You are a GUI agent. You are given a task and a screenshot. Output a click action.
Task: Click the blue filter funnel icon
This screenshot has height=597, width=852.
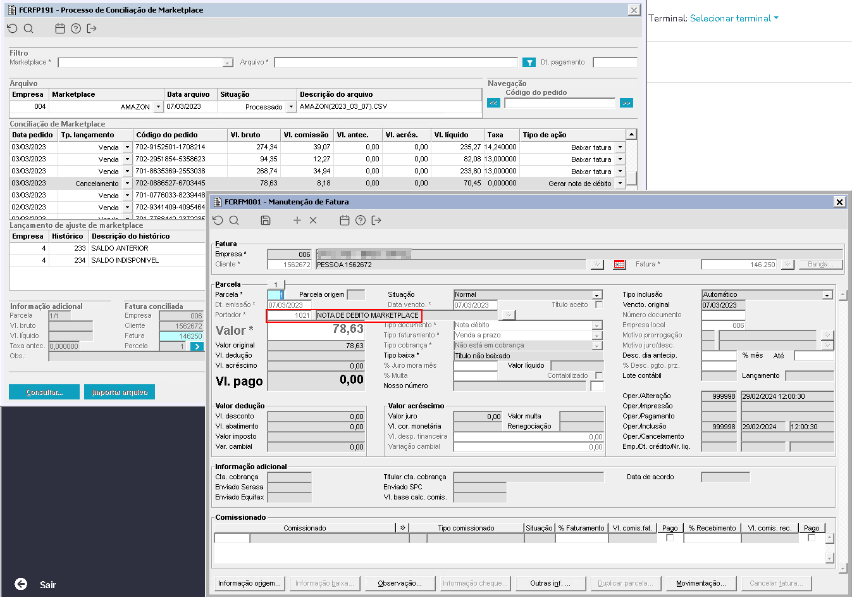529,62
